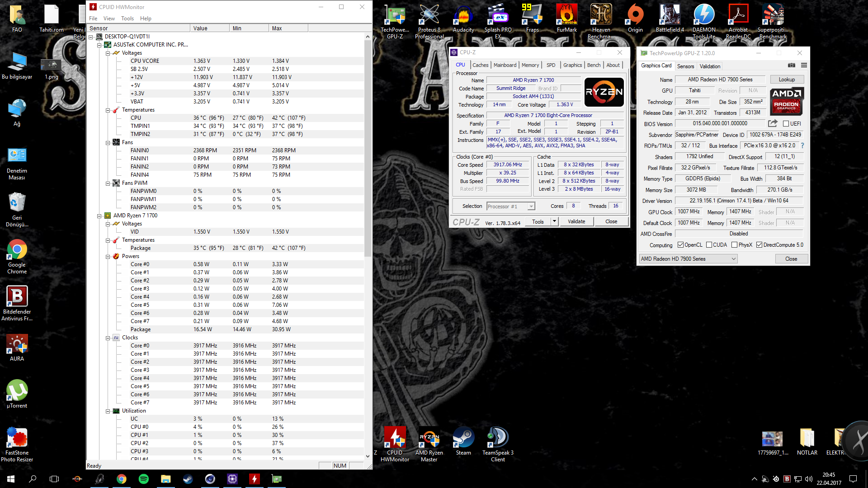Launch Audacity from the desktop

(x=463, y=18)
